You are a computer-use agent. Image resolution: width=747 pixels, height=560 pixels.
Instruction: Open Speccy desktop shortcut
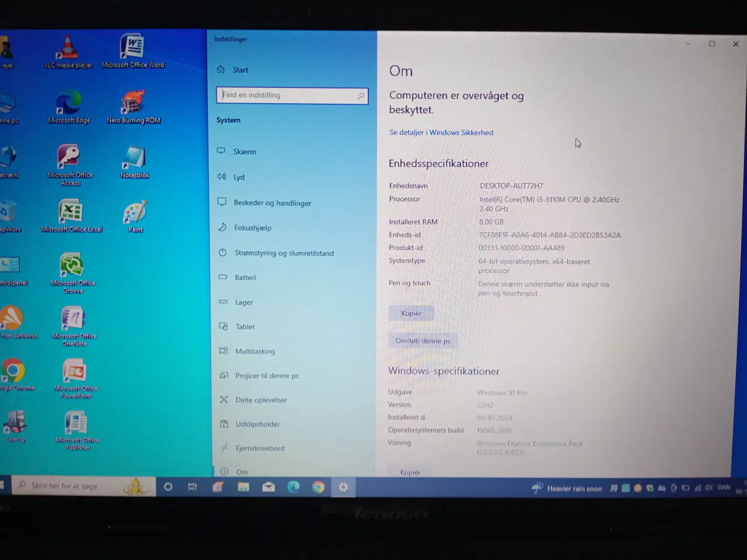(15, 426)
